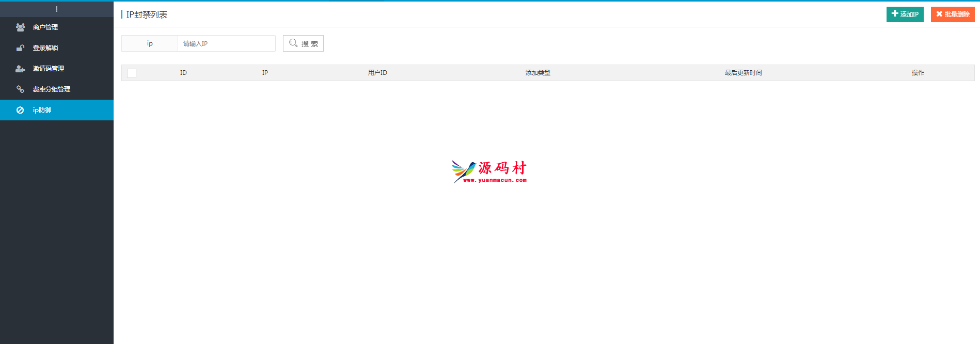Focus the 请输入IP input field
Screen dimensions: 980x344
click(x=226, y=43)
